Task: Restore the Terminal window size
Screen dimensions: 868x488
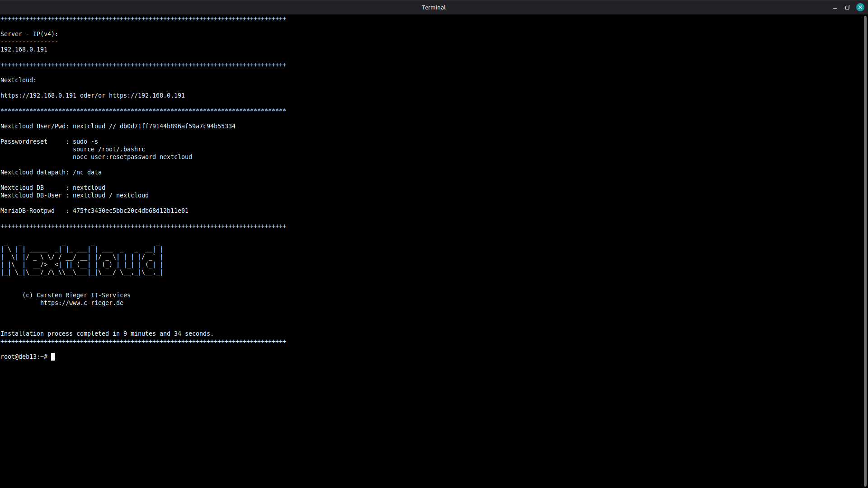Action: [x=847, y=7]
